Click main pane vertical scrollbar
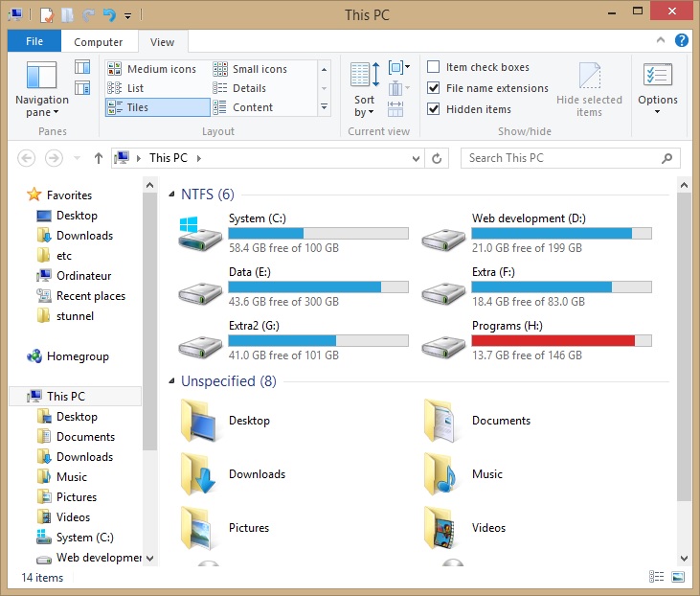This screenshot has width=700, height=596. (684, 347)
